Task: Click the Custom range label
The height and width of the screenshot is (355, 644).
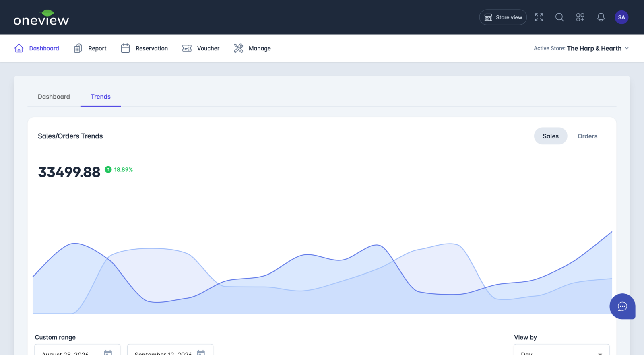Action: 55,337
